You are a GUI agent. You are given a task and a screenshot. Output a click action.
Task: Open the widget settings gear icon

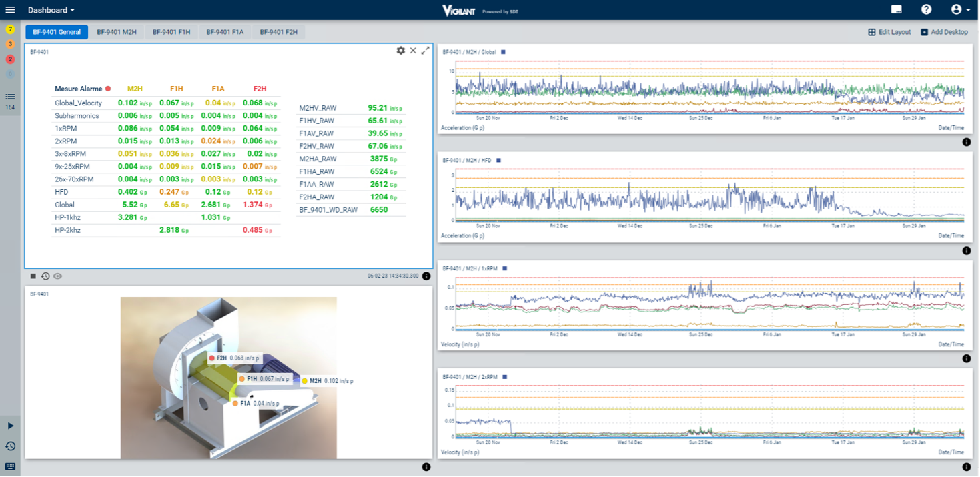pos(401,51)
